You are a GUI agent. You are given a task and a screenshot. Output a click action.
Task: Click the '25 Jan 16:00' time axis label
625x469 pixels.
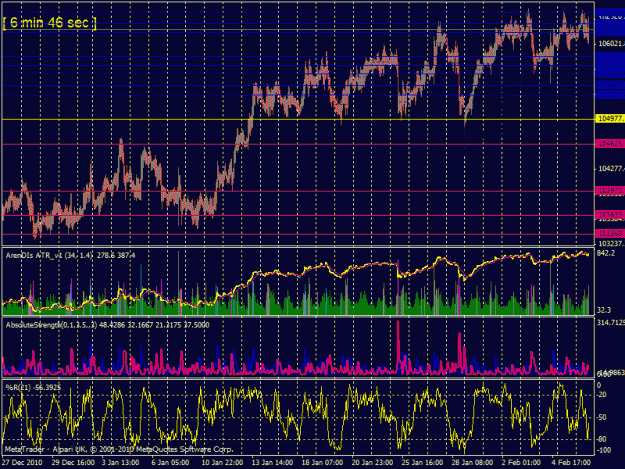tap(422, 462)
